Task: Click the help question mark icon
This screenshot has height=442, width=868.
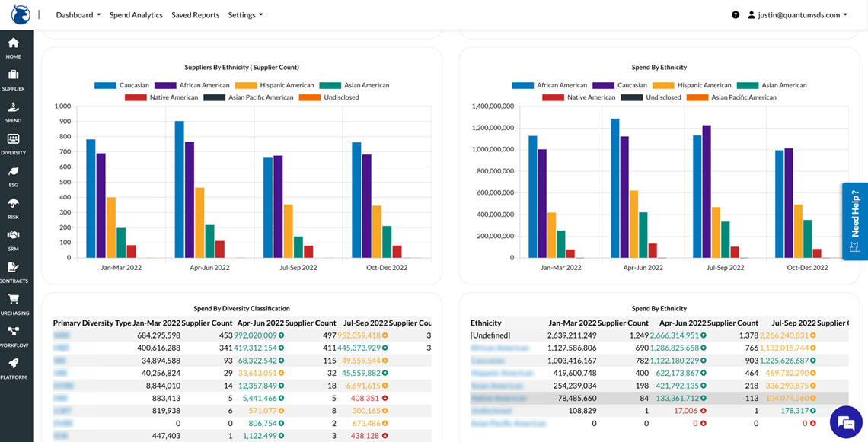Action: coord(736,15)
